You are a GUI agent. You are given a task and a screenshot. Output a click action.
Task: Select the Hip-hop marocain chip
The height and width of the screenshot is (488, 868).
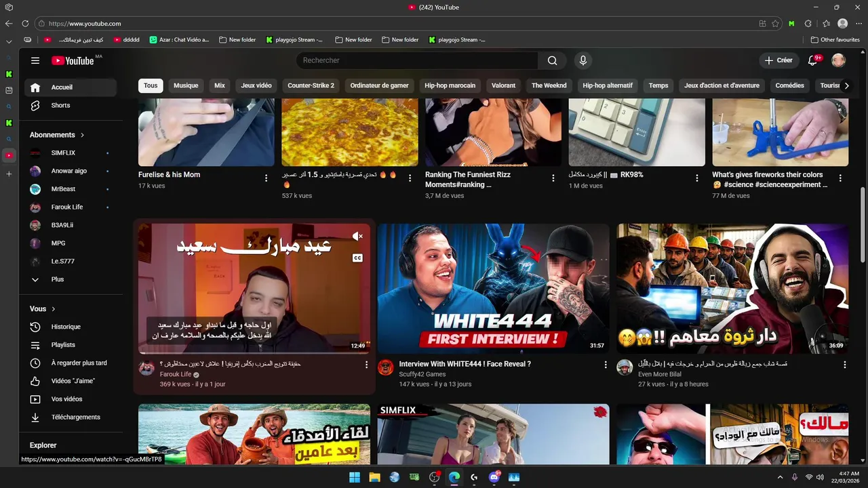click(450, 85)
